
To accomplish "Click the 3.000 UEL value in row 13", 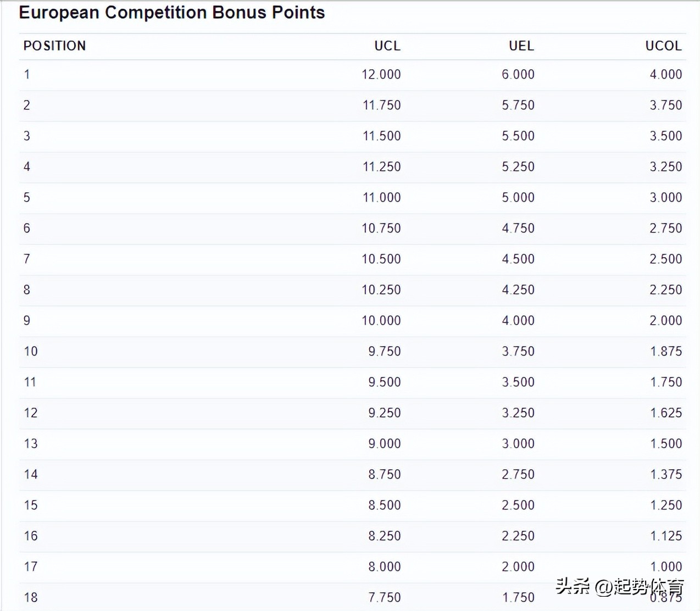I will pyautogui.click(x=518, y=443).
